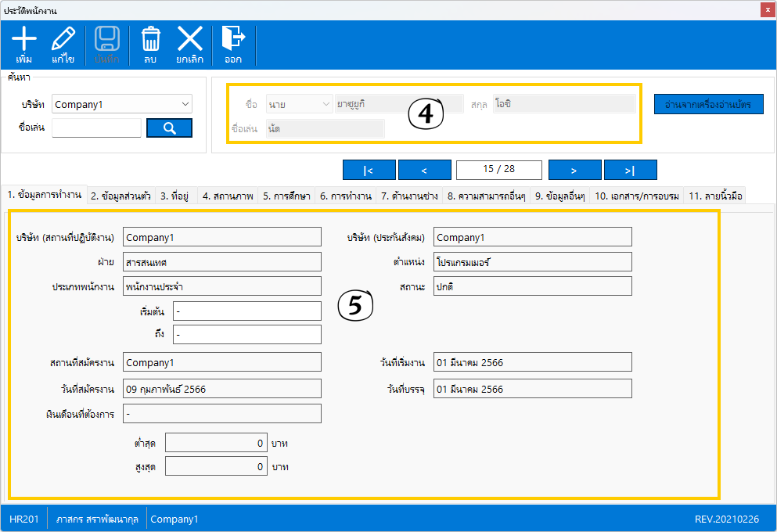Go to the next record
The width and height of the screenshot is (777, 532).
coord(574,170)
